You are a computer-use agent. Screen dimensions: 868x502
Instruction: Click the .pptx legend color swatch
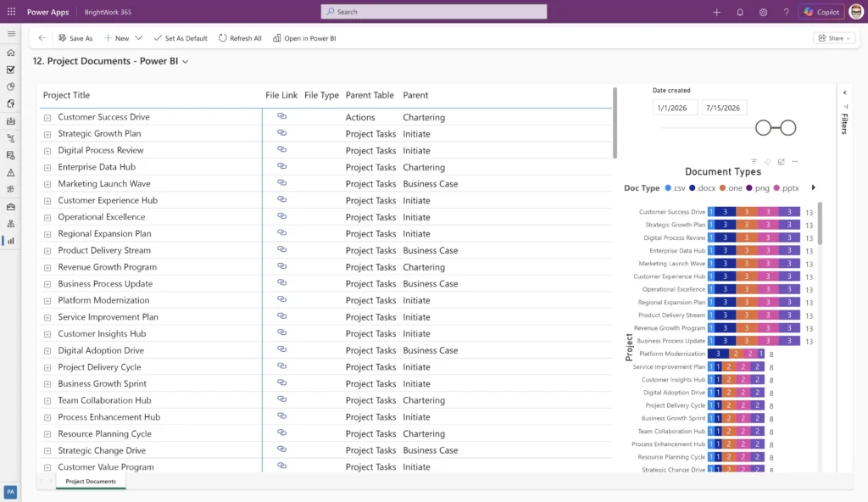(x=776, y=188)
